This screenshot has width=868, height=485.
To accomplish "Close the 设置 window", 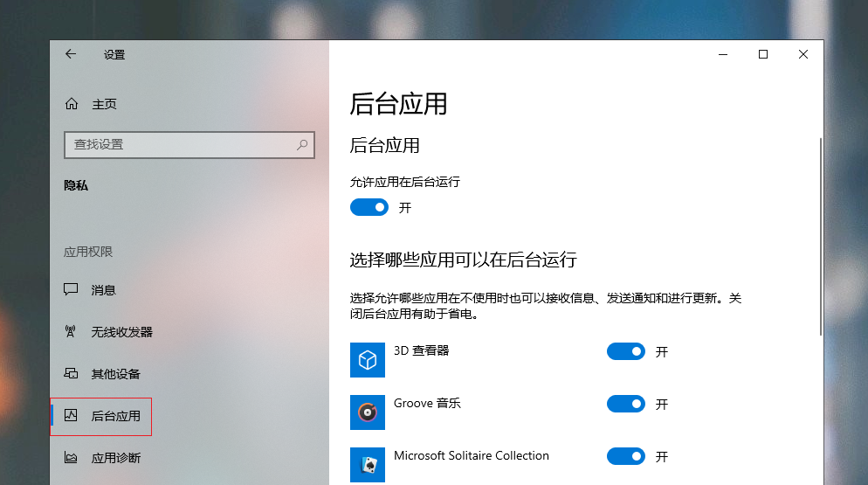I will click(x=803, y=54).
